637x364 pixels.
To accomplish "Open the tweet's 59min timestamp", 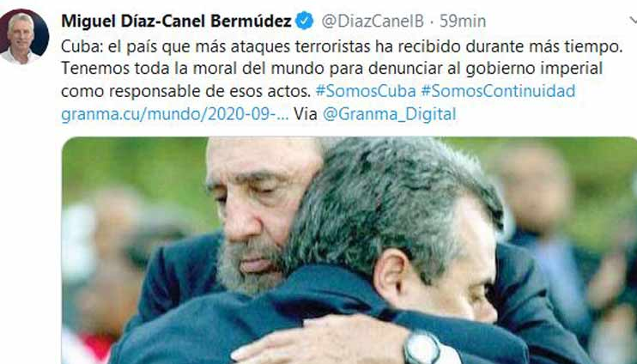I will (x=463, y=21).
